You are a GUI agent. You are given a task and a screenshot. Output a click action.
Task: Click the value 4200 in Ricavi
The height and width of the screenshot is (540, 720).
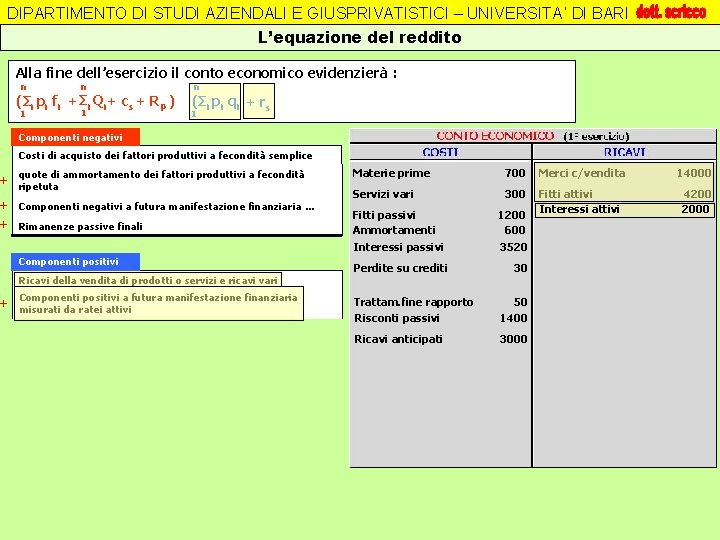point(697,194)
